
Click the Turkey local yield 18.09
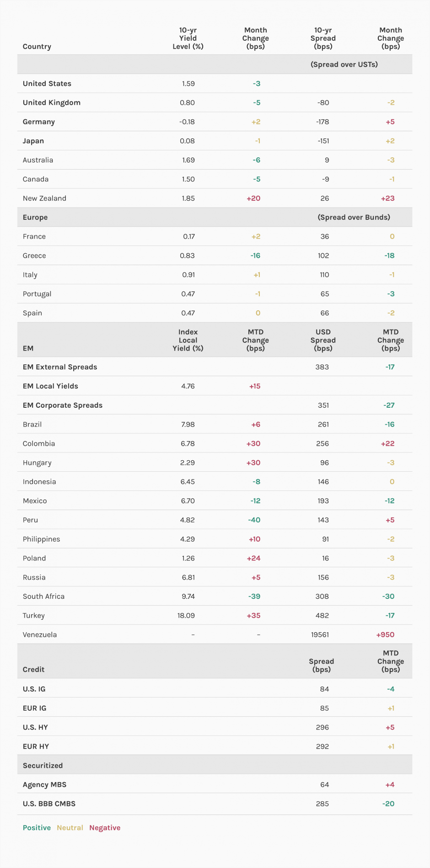pos(186,616)
